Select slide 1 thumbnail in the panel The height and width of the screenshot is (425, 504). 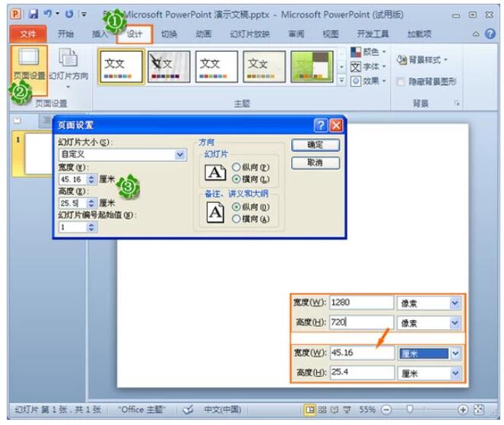39,154
